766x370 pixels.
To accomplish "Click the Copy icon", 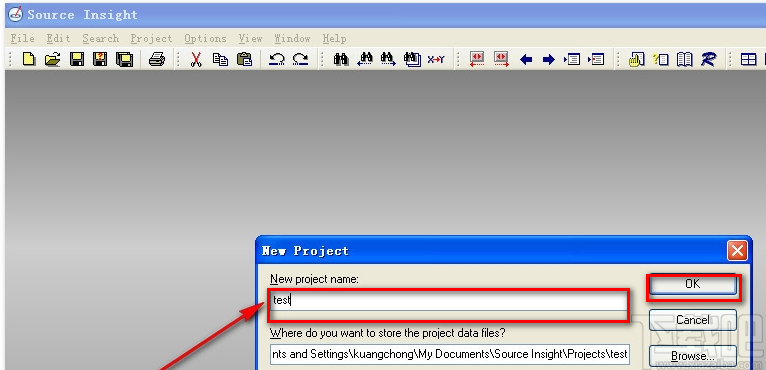I will tap(220, 60).
